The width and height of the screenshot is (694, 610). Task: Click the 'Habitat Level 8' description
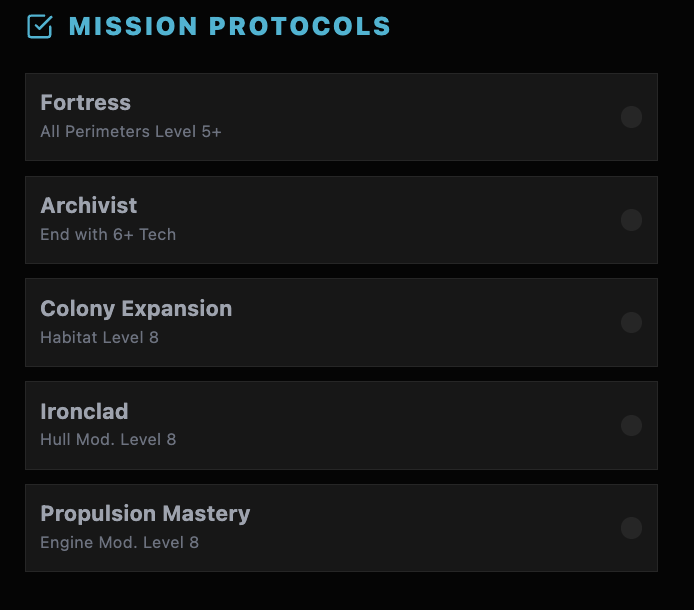pos(99,338)
